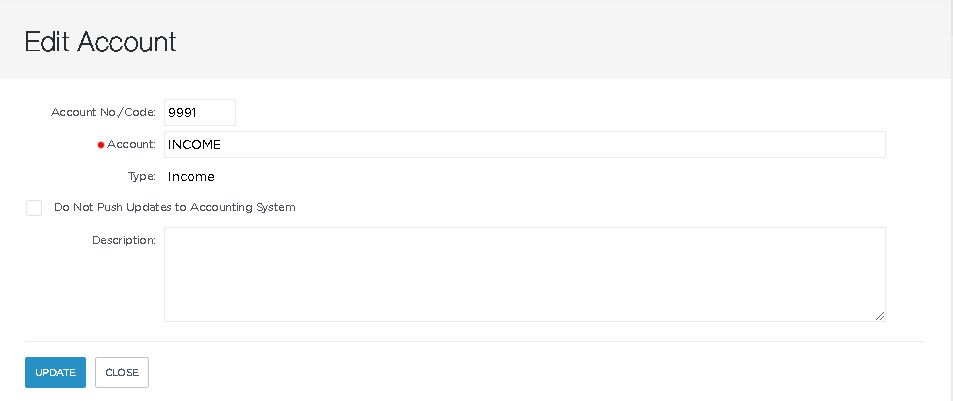Click into the Account name field

[525, 145]
